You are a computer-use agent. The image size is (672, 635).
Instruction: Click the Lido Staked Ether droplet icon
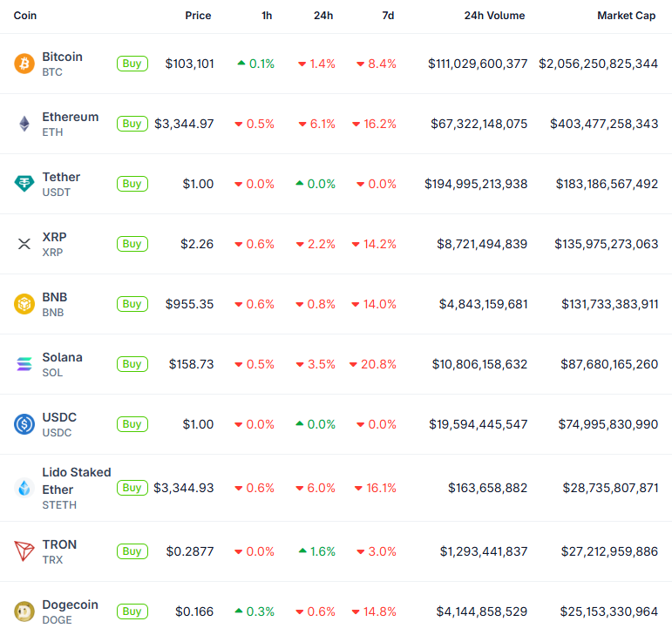[x=24, y=488]
